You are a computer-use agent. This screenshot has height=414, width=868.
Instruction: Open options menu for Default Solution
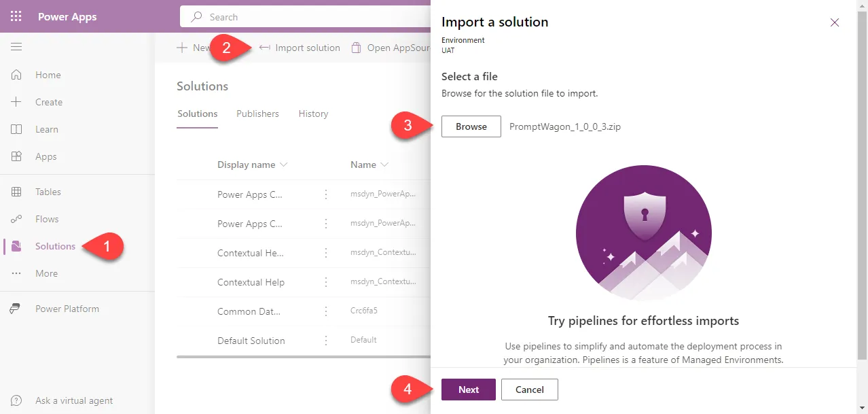(326, 341)
